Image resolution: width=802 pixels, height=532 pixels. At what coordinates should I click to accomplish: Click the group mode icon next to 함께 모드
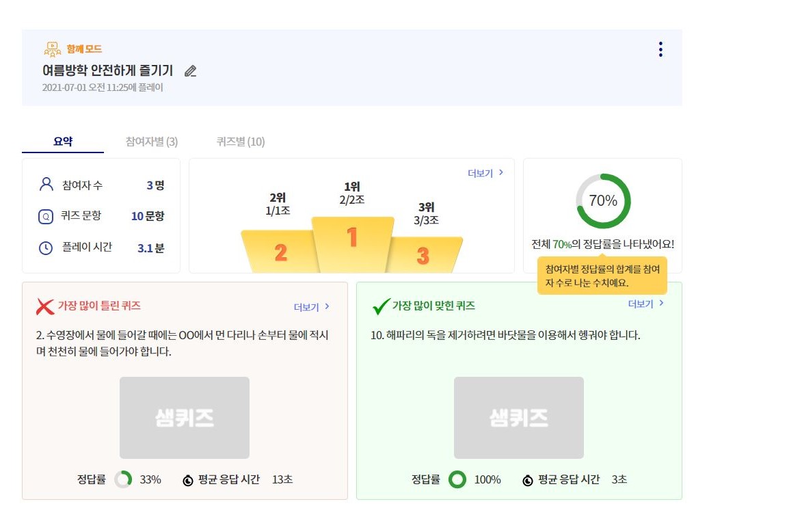tap(52, 49)
